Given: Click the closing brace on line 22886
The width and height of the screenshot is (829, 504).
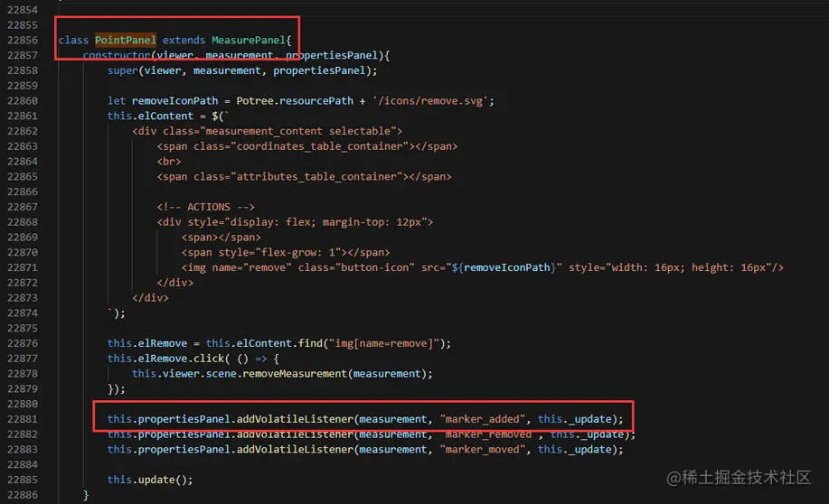Looking at the screenshot, I should (x=86, y=495).
